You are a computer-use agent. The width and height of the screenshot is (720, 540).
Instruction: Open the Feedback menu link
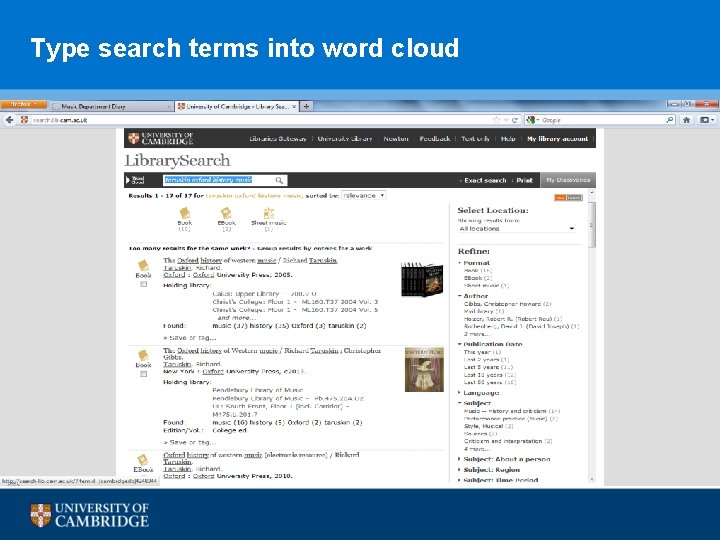434,139
